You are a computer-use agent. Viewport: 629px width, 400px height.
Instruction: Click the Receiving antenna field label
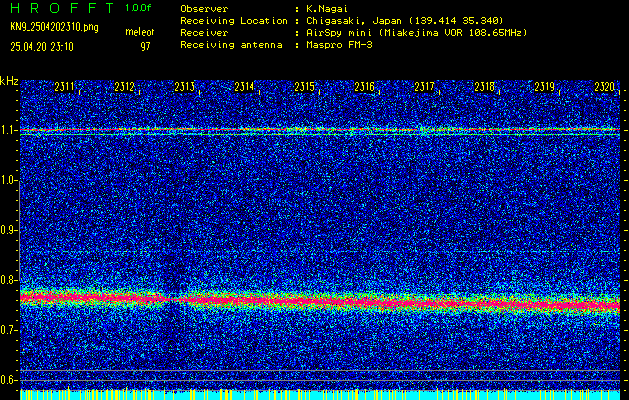click(231, 45)
